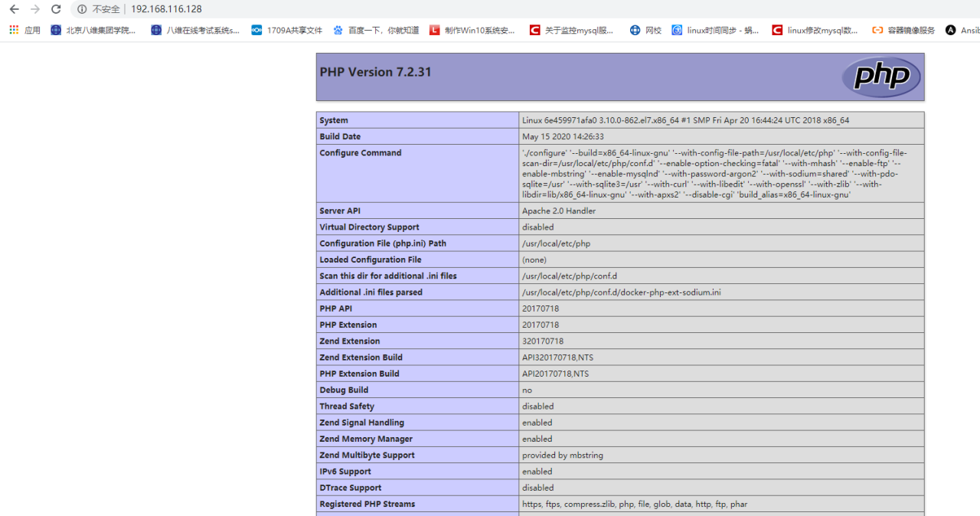
Task: Open the 百度一下，你就知道 bookmark
Action: click(x=376, y=30)
